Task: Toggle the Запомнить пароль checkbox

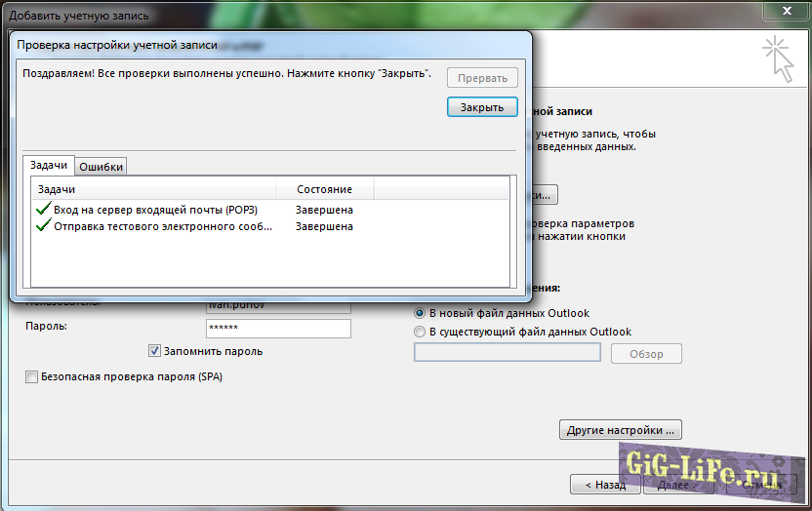Action: tap(154, 351)
